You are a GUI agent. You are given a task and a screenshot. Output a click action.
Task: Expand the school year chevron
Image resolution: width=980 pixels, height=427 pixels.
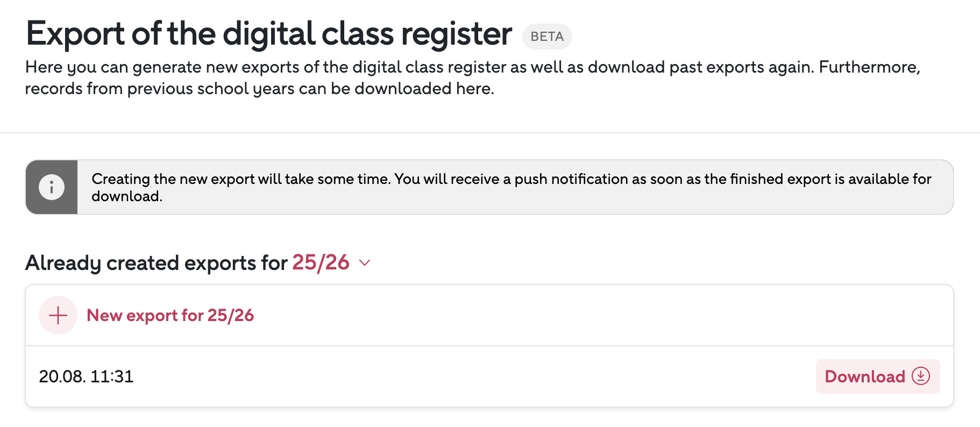pyautogui.click(x=365, y=263)
